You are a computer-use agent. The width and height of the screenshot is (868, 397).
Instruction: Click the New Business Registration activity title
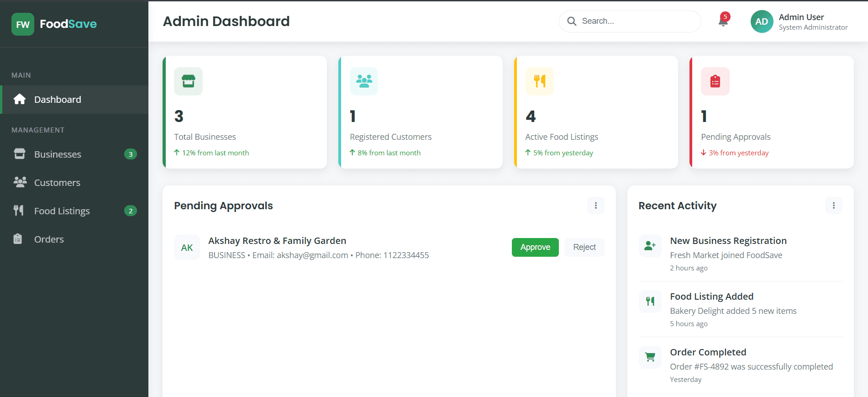pos(728,241)
